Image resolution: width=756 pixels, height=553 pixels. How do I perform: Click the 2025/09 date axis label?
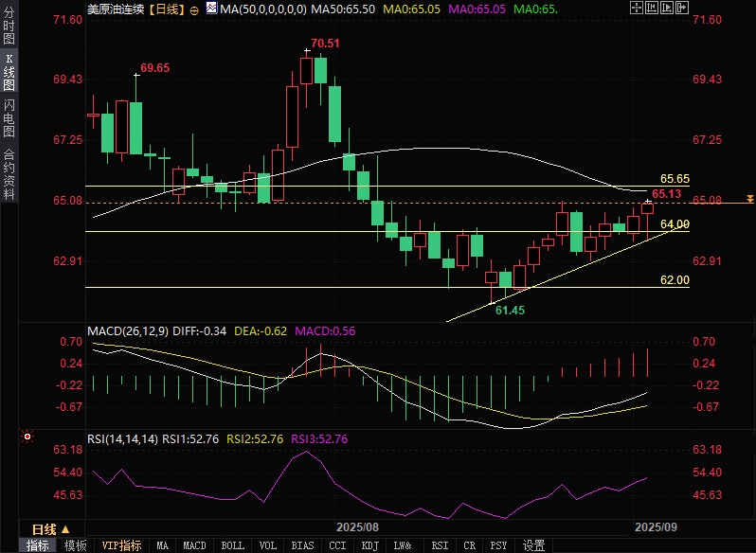pyautogui.click(x=656, y=527)
